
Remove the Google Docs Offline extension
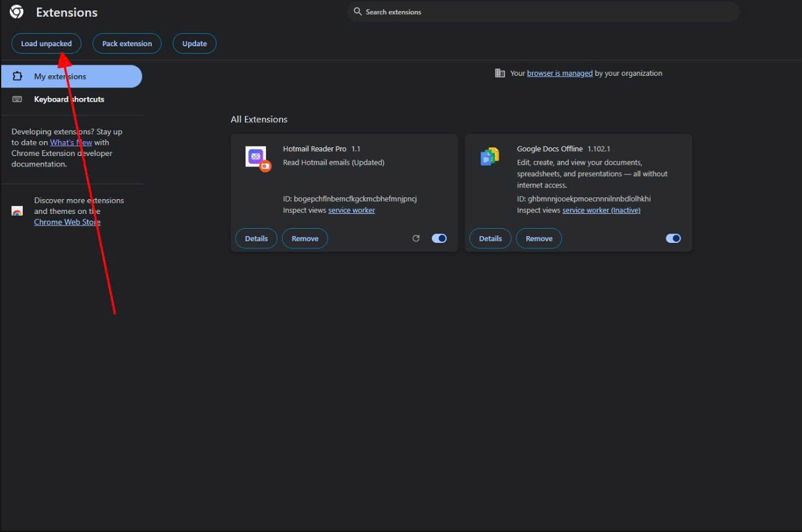point(539,239)
